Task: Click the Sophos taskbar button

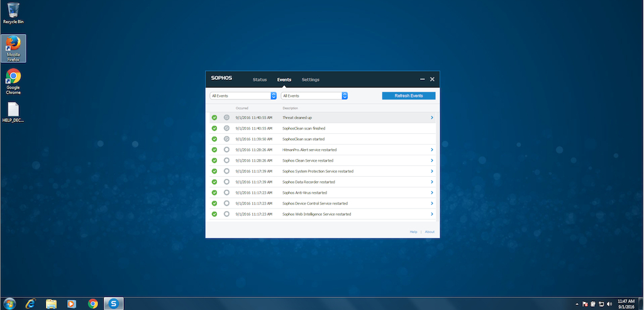Action: (x=114, y=304)
